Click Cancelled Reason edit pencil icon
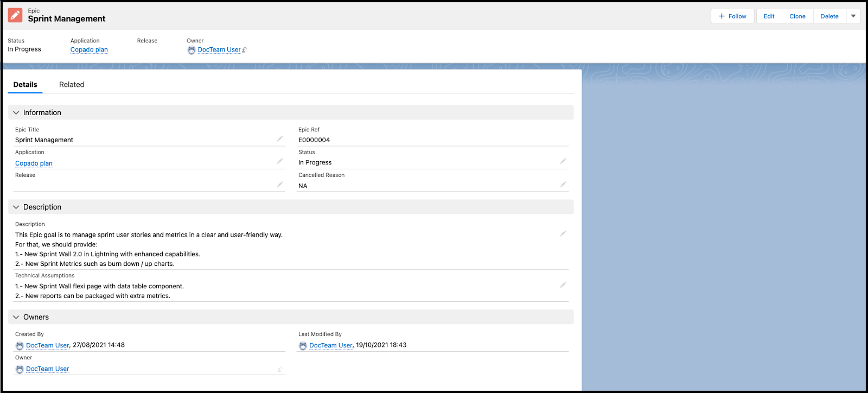 click(563, 185)
